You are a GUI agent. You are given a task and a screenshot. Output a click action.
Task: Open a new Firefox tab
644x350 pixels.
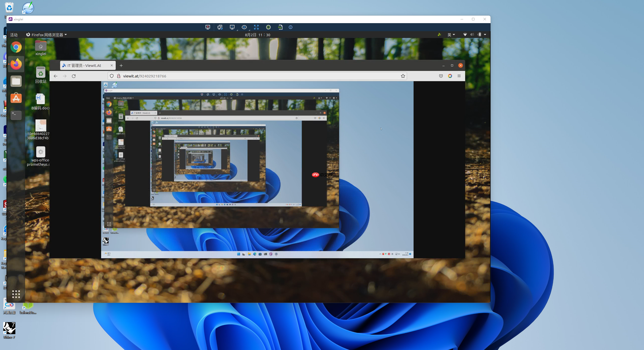click(x=121, y=65)
